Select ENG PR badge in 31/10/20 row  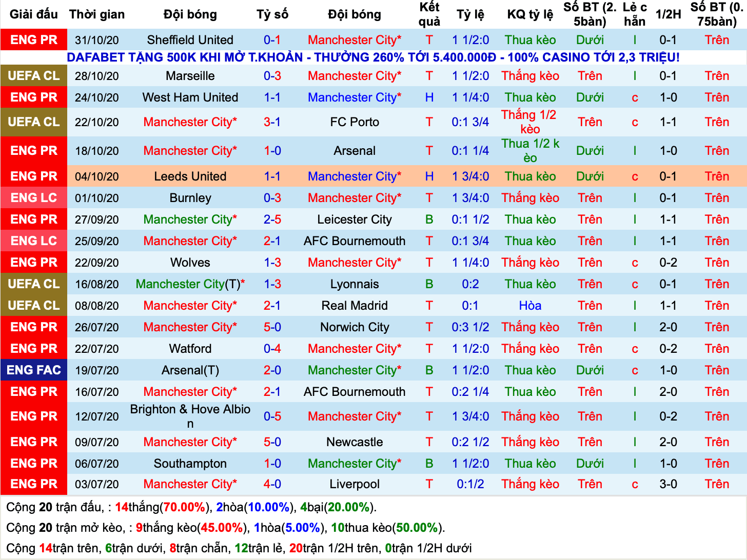pos(34,40)
